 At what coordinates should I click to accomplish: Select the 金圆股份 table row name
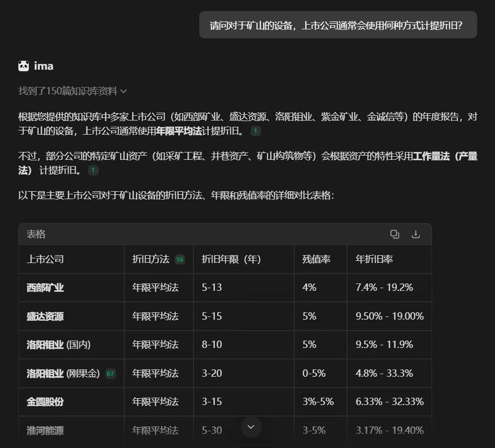click(x=45, y=401)
